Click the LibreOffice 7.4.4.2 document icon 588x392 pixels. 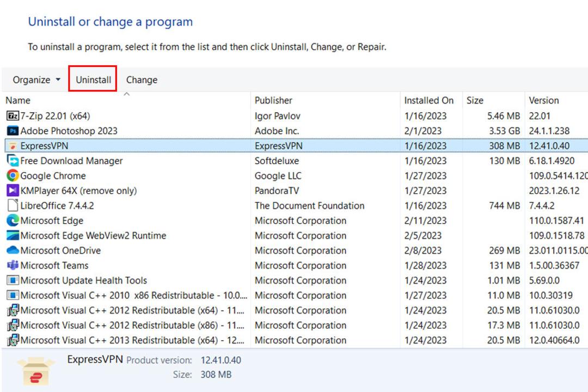click(13, 206)
